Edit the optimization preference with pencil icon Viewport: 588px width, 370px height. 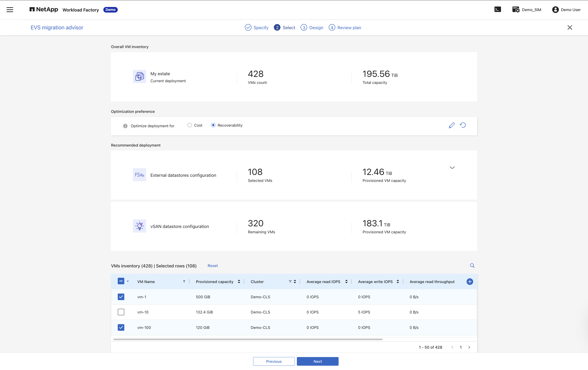point(452,125)
